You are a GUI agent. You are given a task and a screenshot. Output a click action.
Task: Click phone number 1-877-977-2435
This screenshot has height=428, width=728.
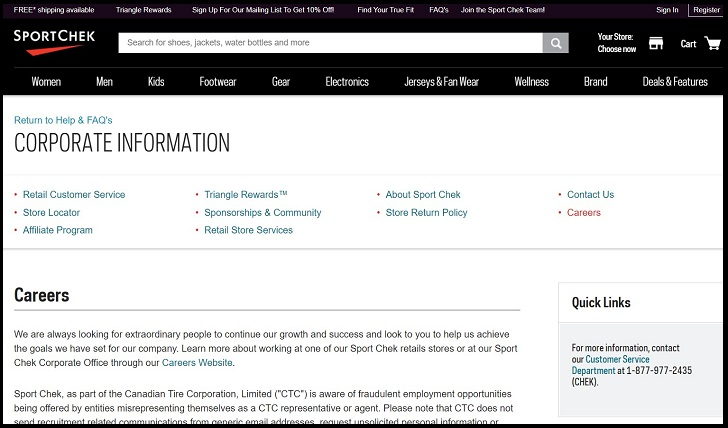(659, 370)
